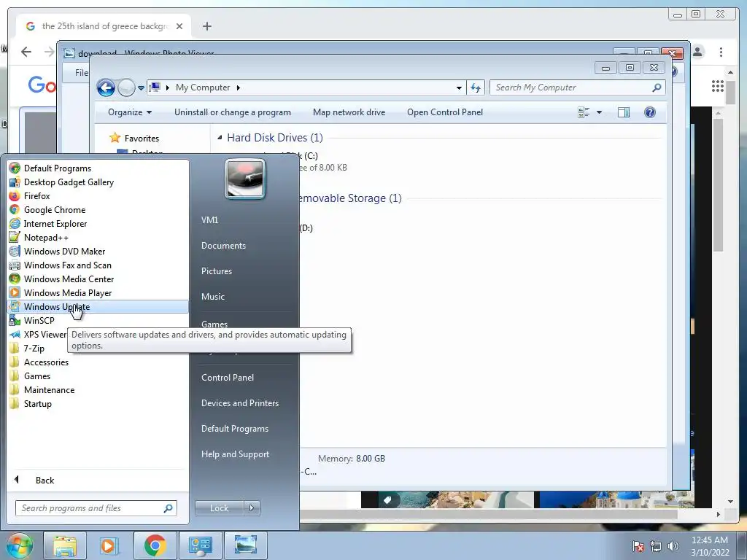Open Documents from the Start menu
The width and height of the screenshot is (747, 560).
click(x=223, y=245)
